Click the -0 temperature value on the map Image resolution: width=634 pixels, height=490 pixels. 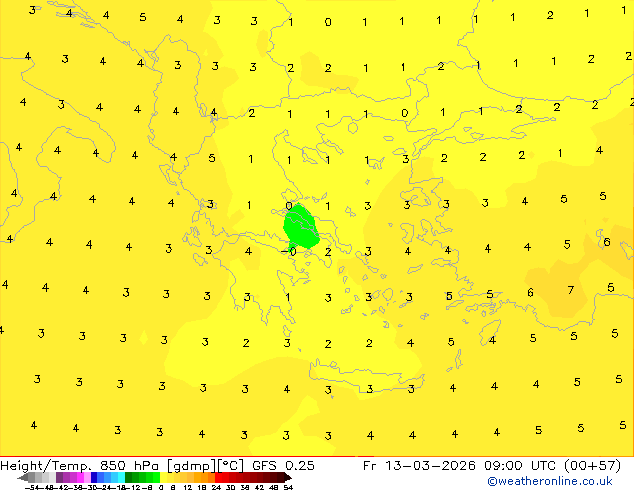(290, 251)
